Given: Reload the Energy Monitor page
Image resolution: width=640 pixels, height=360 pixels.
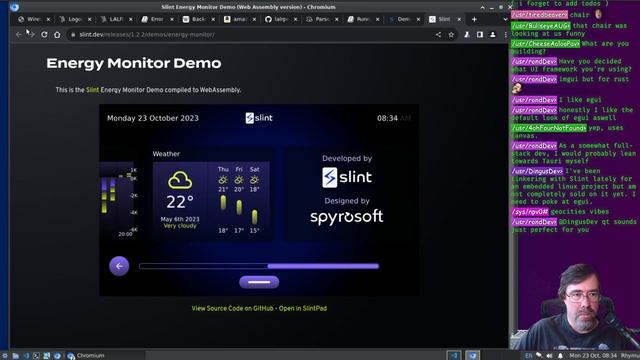Looking at the screenshot, I should coord(44,35).
